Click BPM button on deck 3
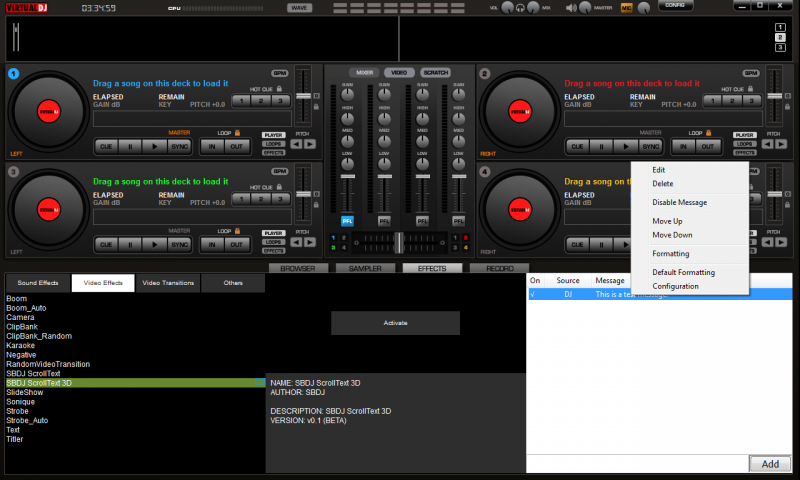Screen dimensions: 800x480 coord(280,171)
